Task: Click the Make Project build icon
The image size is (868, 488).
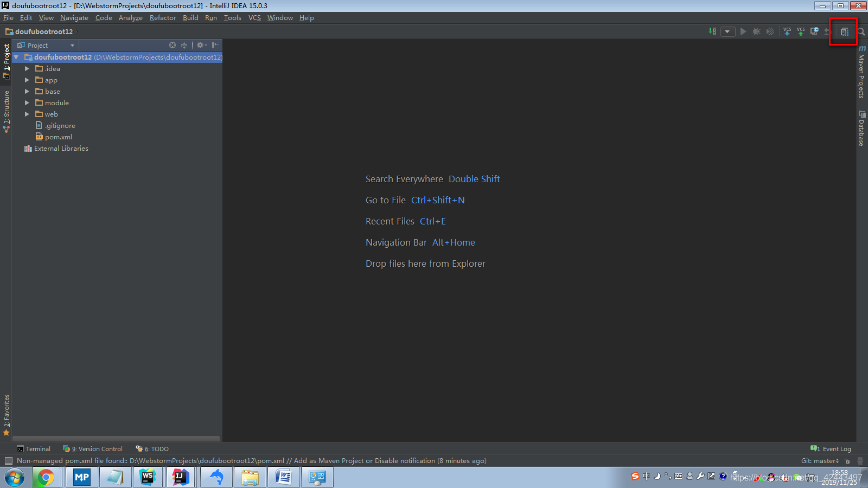Action: (713, 31)
